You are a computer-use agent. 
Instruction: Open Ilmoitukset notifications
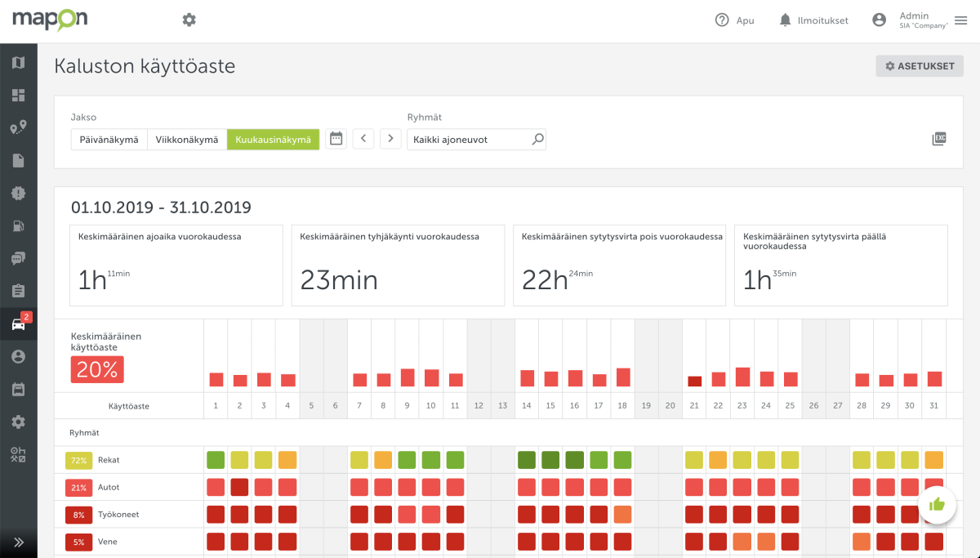[x=813, y=20]
